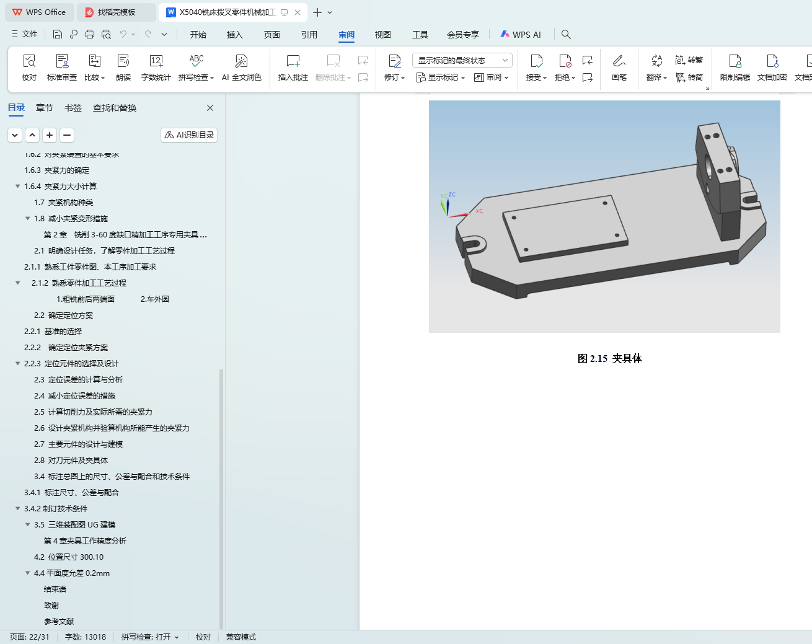Open print preview from the quick toolbar
The width and height of the screenshot is (812, 644).
pos(106,34)
